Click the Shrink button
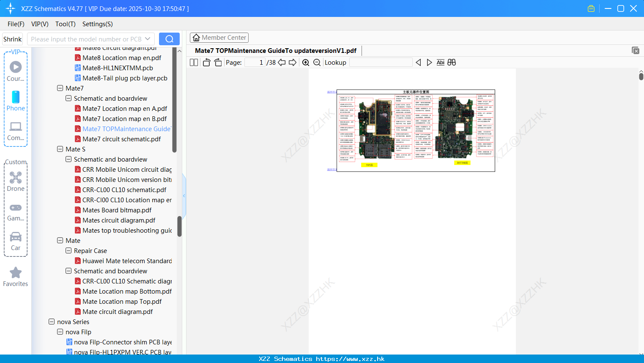This screenshot has height=363, width=644. [12, 39]
